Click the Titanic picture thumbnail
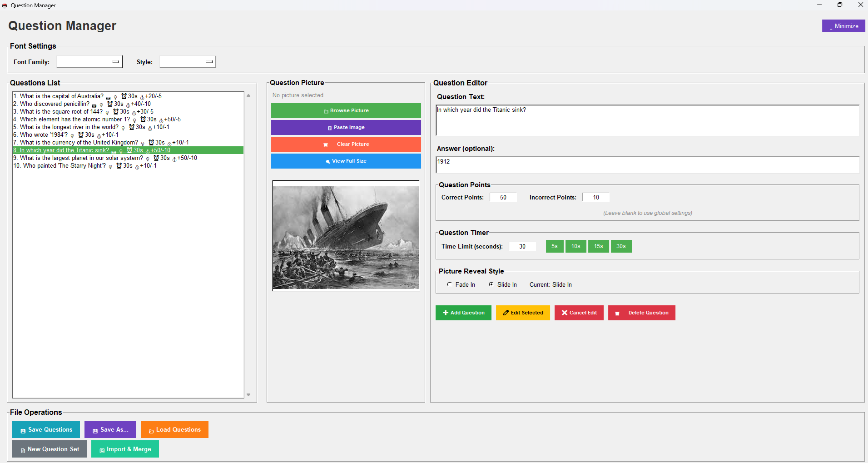The image size is (868, 463). coord(346,237)
